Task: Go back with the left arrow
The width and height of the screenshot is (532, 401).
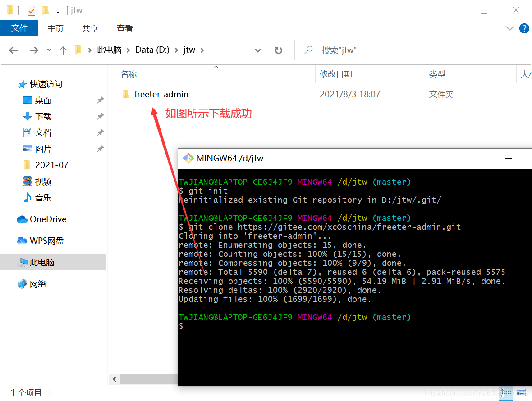Action: tap(14, 50)
